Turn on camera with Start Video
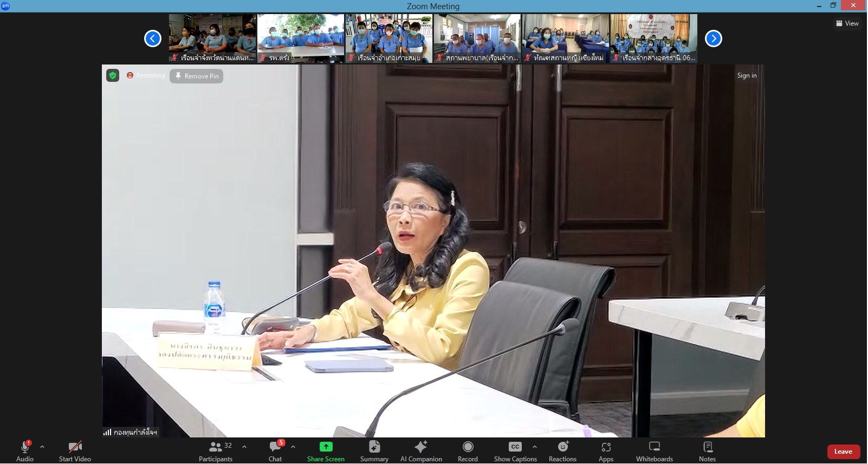 coord(75,451)
